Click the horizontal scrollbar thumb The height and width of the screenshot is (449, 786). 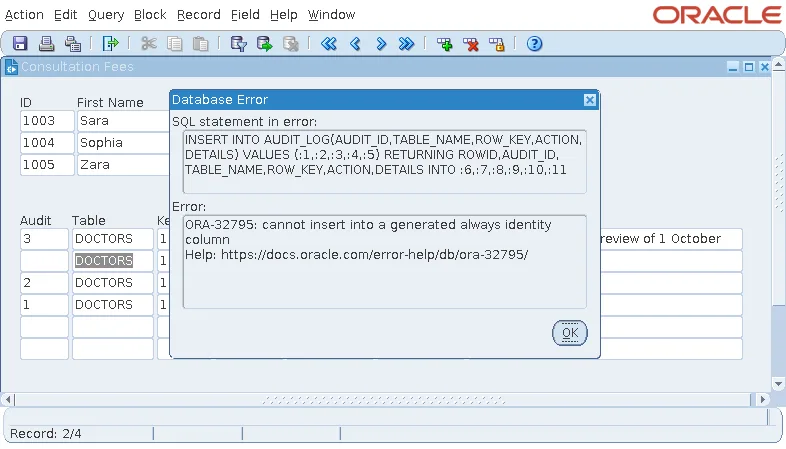click(383, 400)
